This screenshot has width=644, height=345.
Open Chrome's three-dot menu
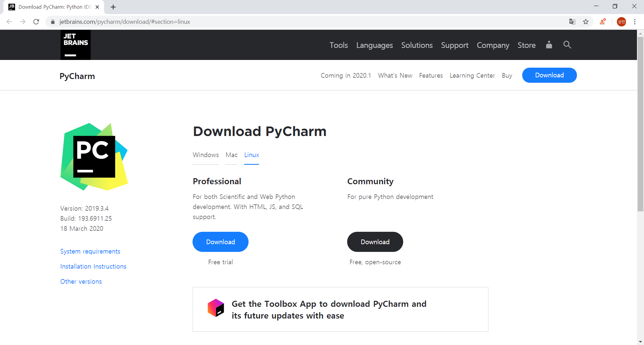point(635,22)
